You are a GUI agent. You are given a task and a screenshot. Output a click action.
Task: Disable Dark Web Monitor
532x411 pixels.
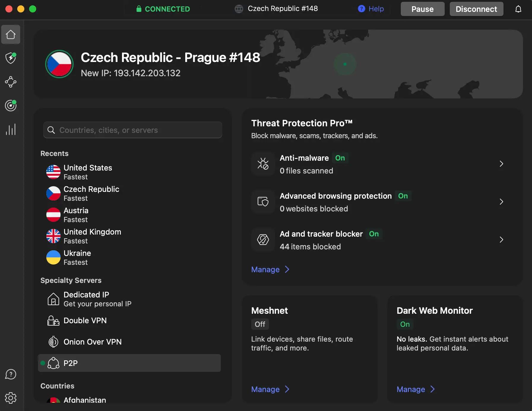click(405, 324)
